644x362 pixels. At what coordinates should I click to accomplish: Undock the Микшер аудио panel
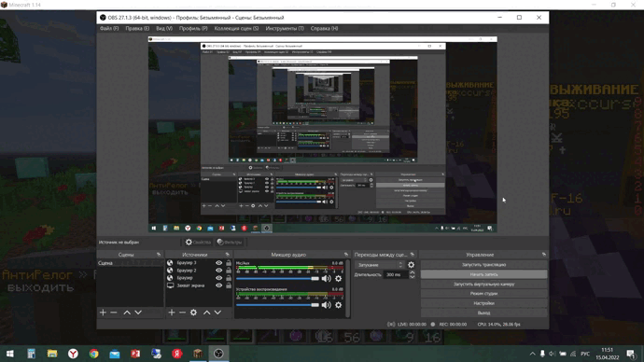pos(346,255)
